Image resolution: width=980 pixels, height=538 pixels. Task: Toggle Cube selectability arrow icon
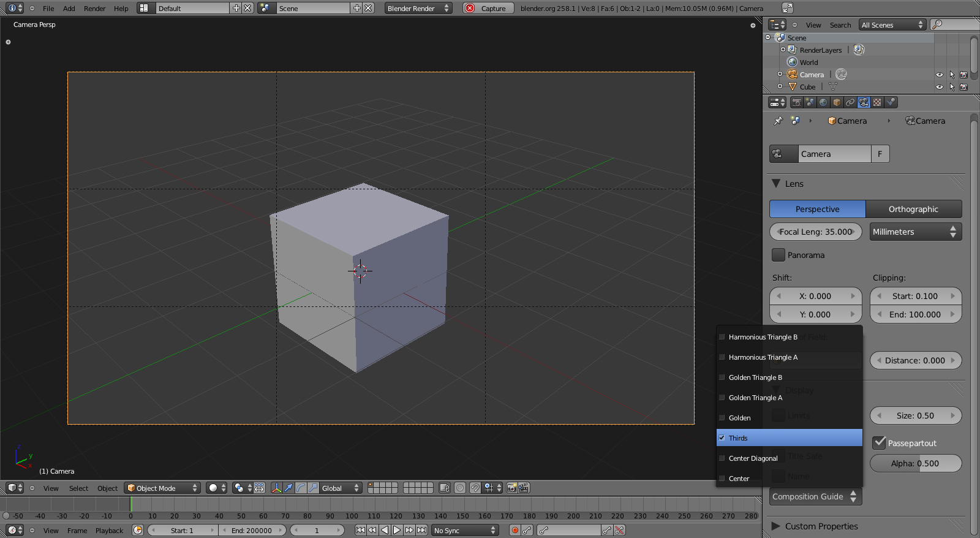[x=952, y=87]
